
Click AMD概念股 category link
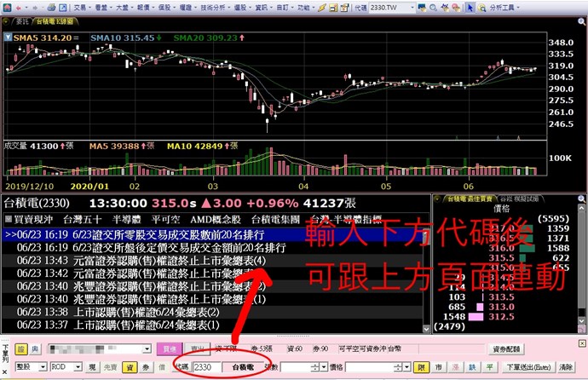pyautogui.click(x=216, y=220)
